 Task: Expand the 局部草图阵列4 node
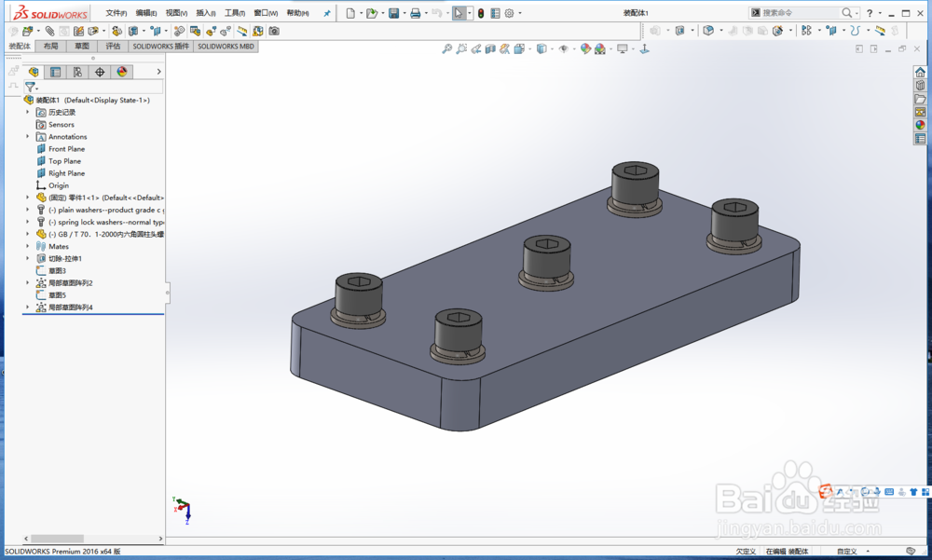pos(27,307)
